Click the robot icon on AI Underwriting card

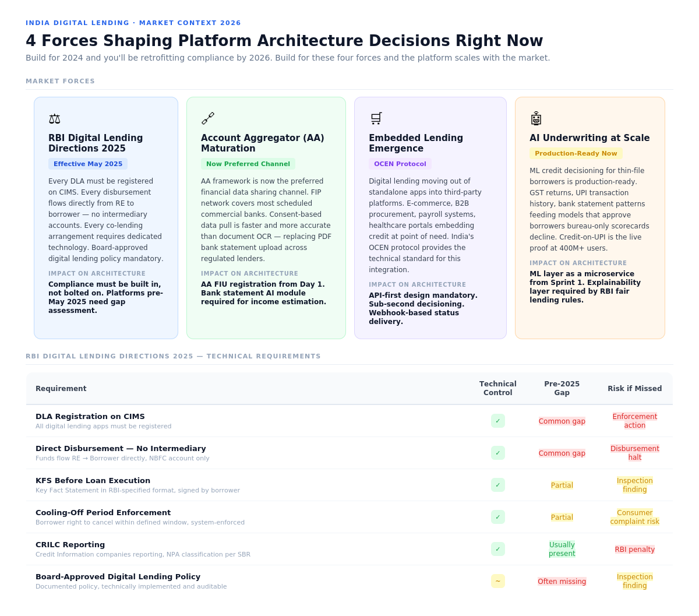pos(536,119)
